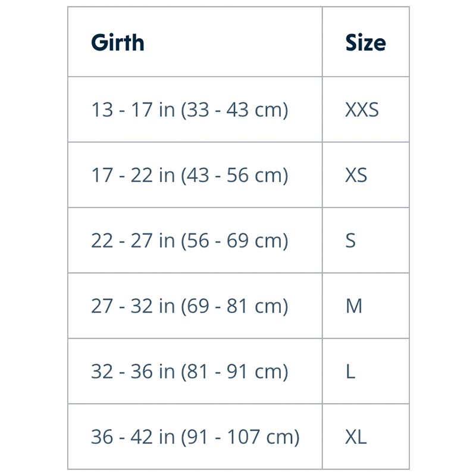Image resolution: width=476 pixels, height=476 pixels.
Task: Select the 13 - 17 in girth cell
Action: click(195, 109)
